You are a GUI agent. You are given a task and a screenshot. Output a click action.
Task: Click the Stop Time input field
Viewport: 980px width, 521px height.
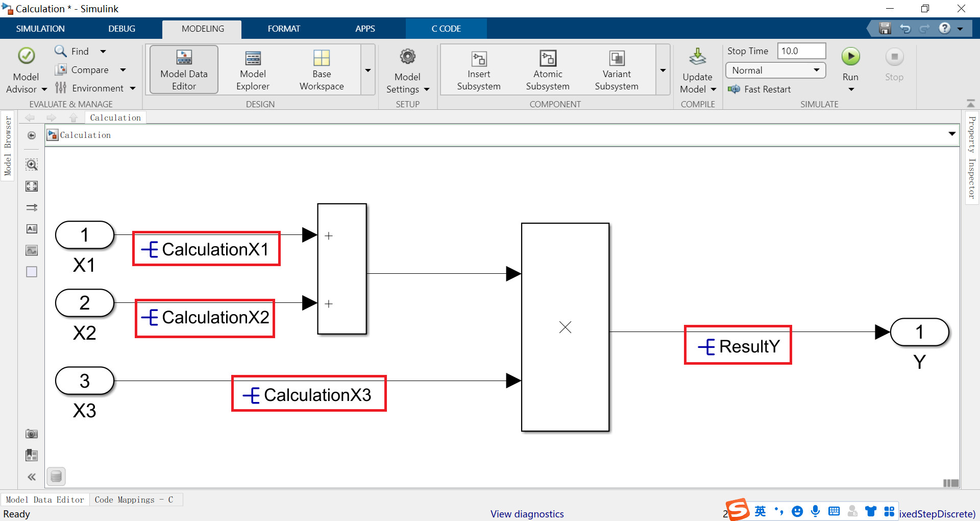[x=801, y=51]
